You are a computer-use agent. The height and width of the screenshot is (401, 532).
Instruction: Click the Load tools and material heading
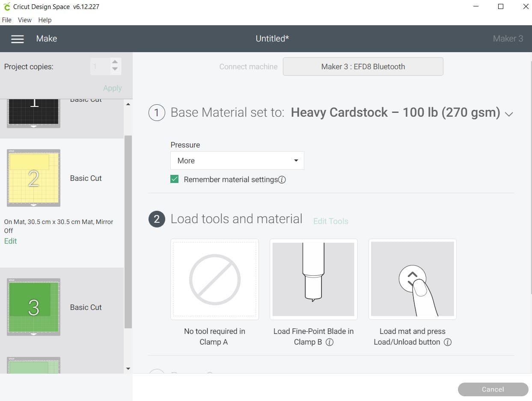coord(237,219)
